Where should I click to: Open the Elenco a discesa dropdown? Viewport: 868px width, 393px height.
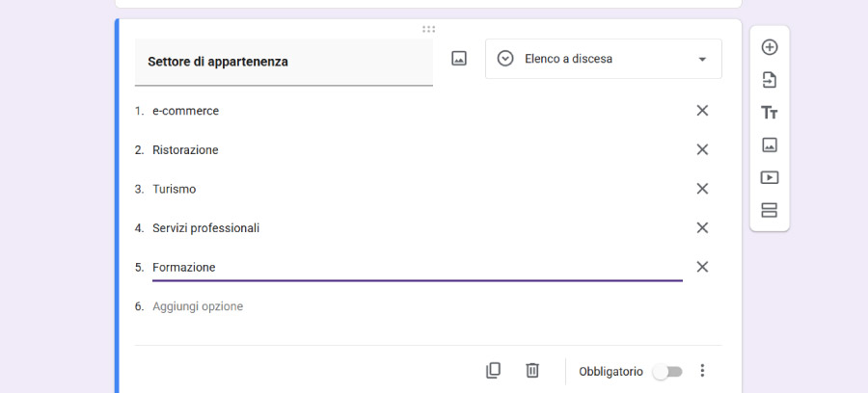(603, 59)
